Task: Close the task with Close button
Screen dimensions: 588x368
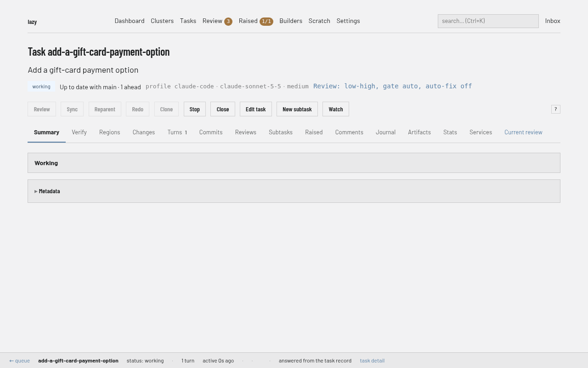Action: pos(223,109)
